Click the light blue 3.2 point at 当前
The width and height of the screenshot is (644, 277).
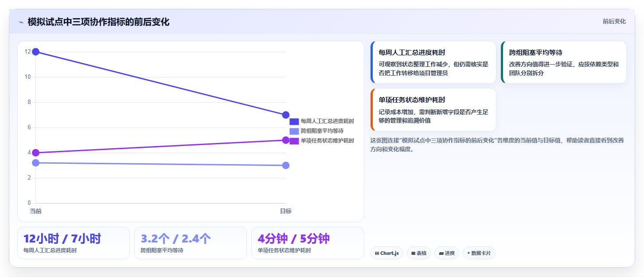pos(36,163)
